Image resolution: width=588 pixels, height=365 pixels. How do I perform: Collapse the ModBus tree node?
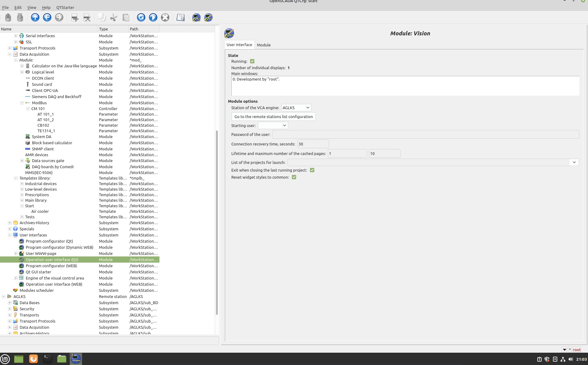coord(22,103)
